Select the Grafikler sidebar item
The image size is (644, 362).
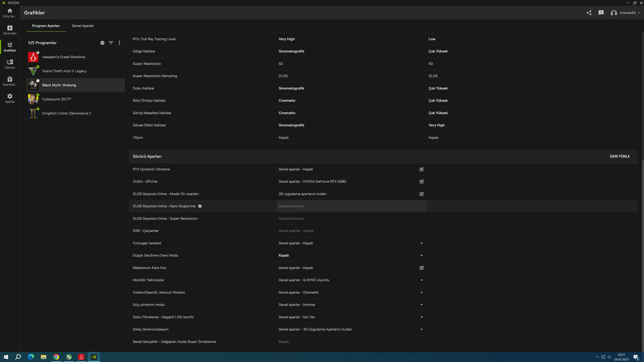point(10,47)
